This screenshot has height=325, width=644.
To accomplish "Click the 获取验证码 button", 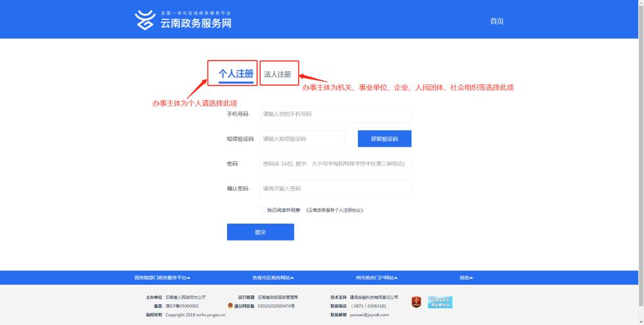I will click(x=384, y=139).
